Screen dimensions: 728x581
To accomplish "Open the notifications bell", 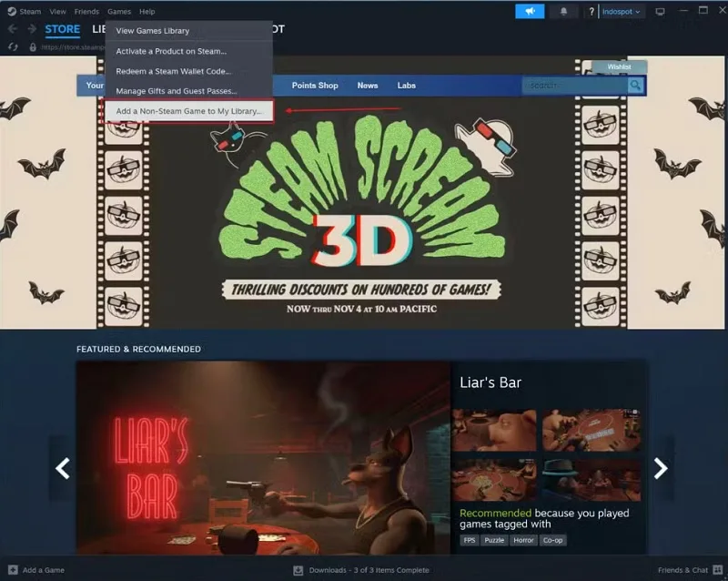I will click(563, 11).
